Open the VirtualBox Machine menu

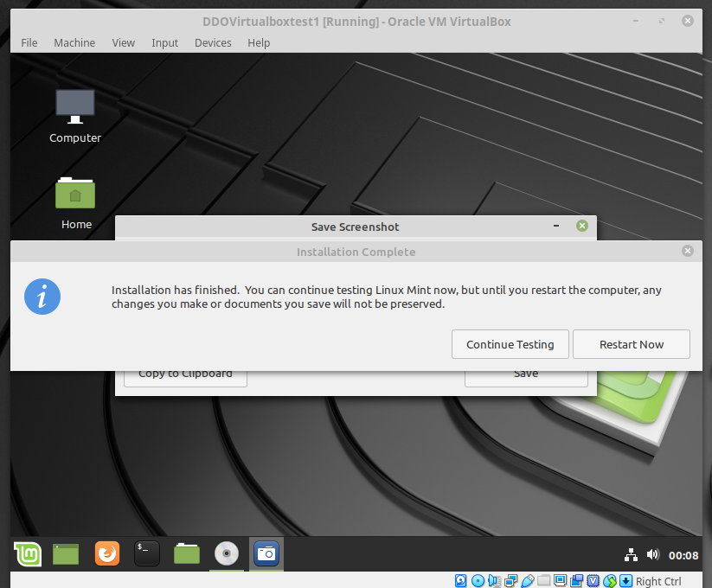click(x=74, y=42)
